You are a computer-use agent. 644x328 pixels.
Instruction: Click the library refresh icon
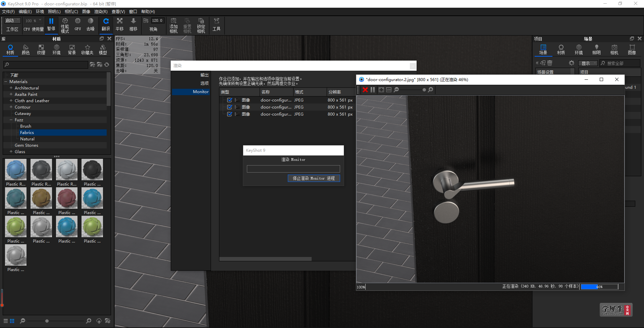(x=107, y=65)
